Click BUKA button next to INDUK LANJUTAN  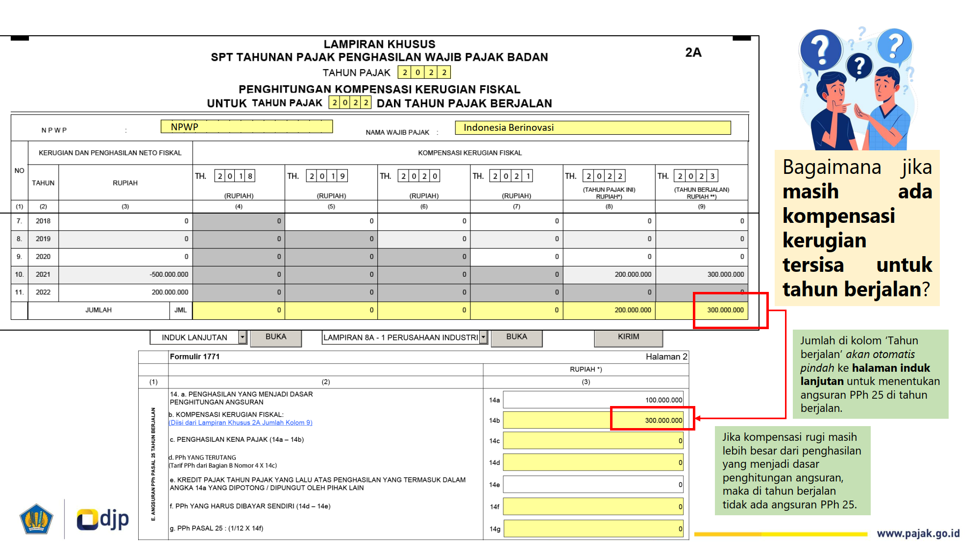(276, 337)
